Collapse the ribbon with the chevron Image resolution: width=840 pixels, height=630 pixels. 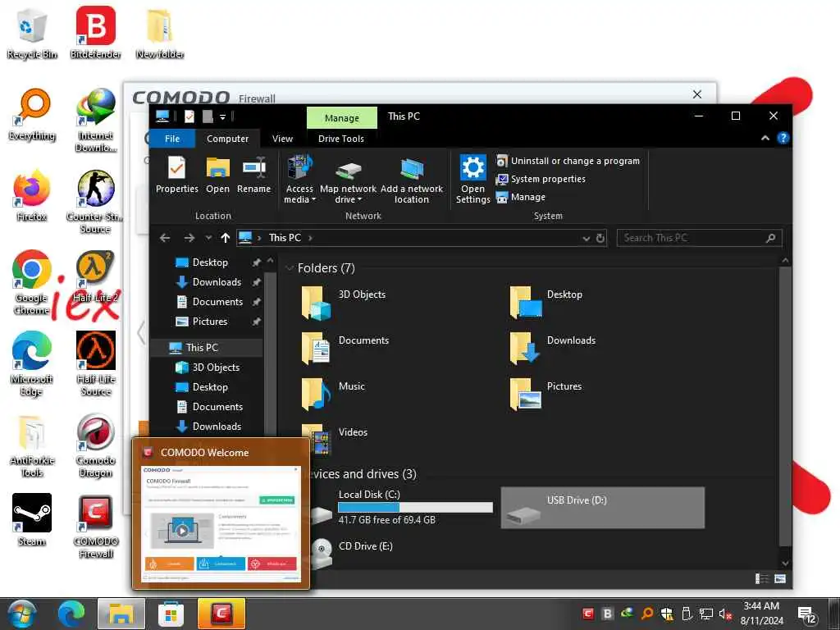(765, 138)
